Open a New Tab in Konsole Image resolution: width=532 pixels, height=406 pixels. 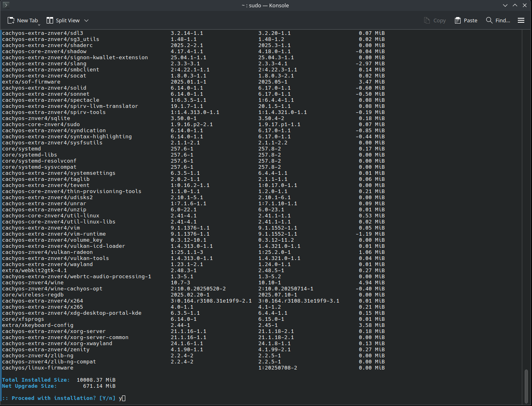coord(23,20)
